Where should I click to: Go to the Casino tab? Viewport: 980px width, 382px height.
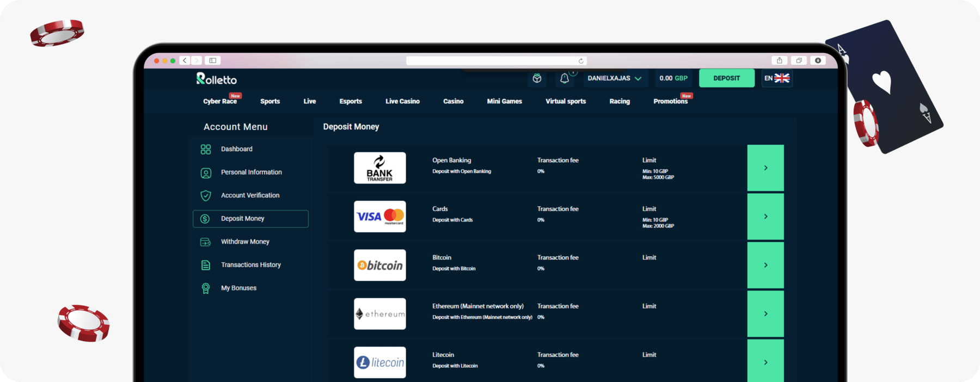coord(454,101)
